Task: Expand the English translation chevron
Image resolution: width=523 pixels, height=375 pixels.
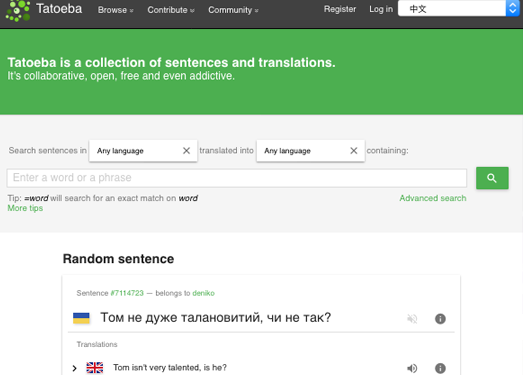Action: click(x=74, y=368)
